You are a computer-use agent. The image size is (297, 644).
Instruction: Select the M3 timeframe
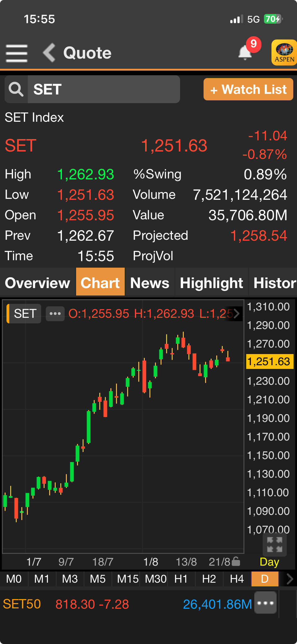coord(70,579)
